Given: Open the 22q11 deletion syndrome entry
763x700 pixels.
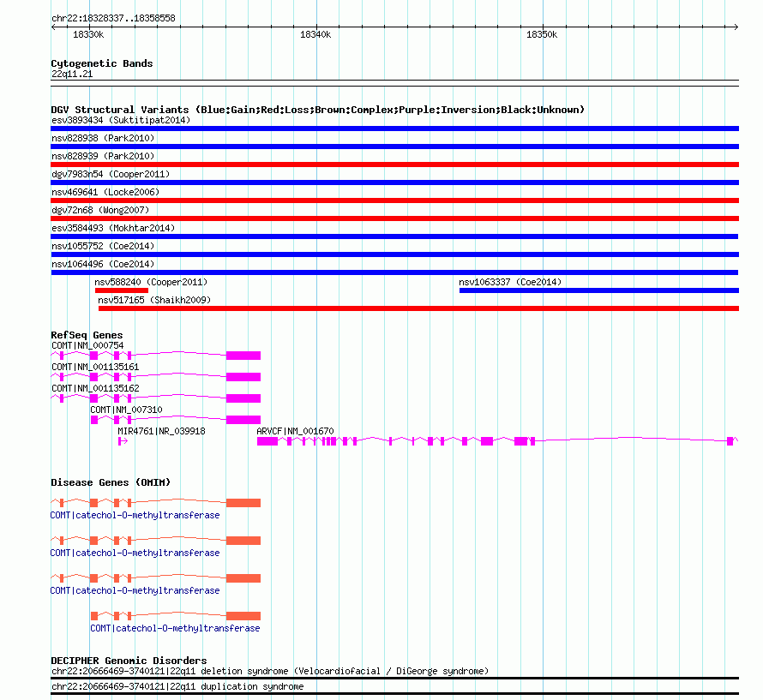Looking at the screenshot, I should click(270, 672).
